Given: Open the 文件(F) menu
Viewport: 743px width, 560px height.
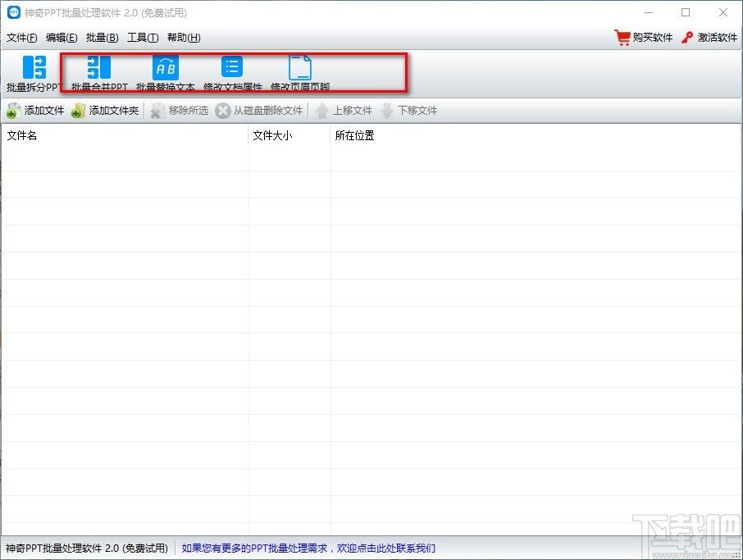Looking at the screenshot, I should tap(22, 38).
